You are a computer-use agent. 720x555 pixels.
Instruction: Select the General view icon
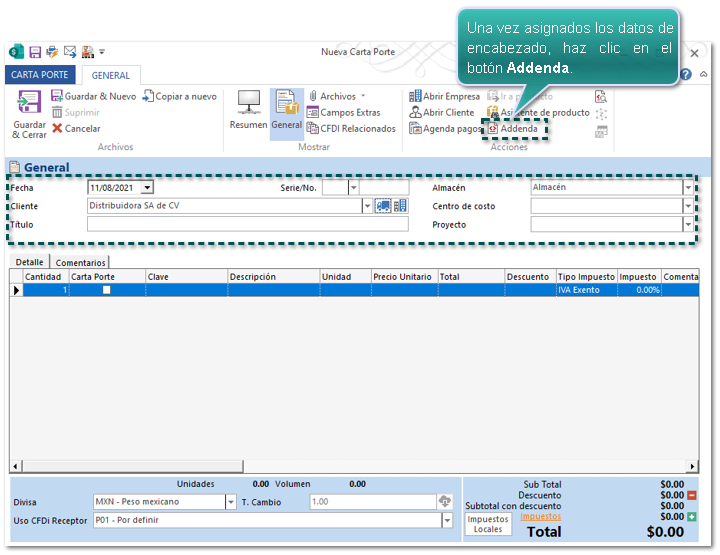point(286,104)
